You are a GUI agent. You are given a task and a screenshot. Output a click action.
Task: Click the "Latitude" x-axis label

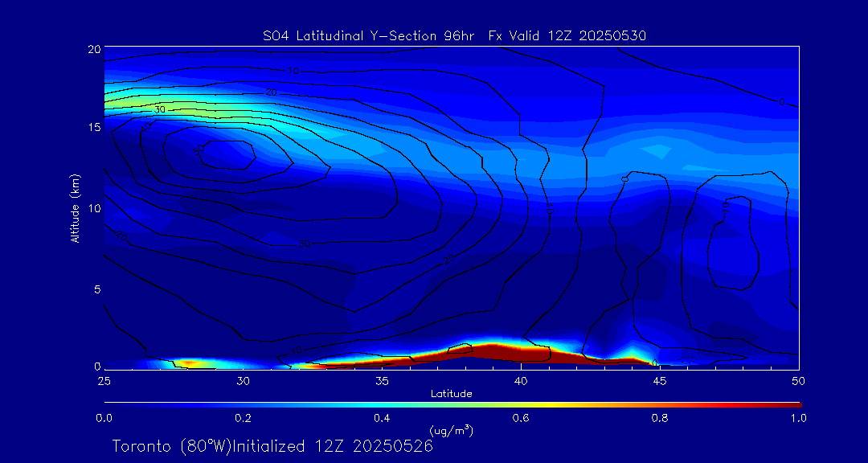click(452, 394)
